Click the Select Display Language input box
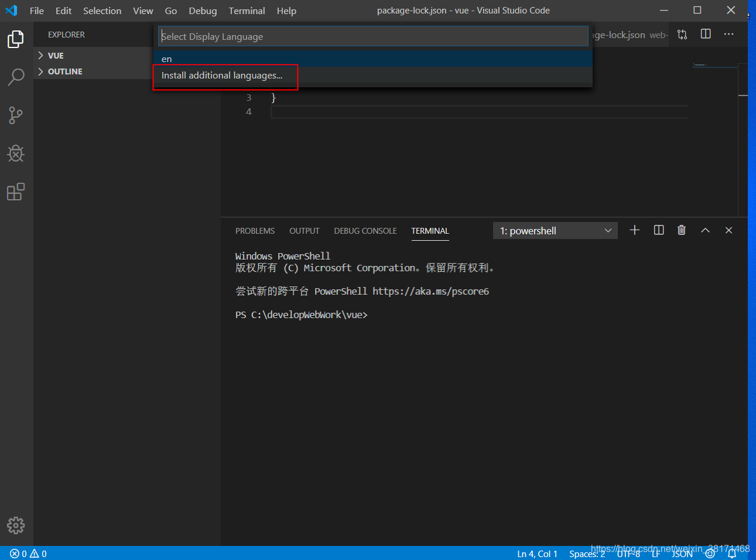This screenshot has width=756, height=560. (373, 36)
